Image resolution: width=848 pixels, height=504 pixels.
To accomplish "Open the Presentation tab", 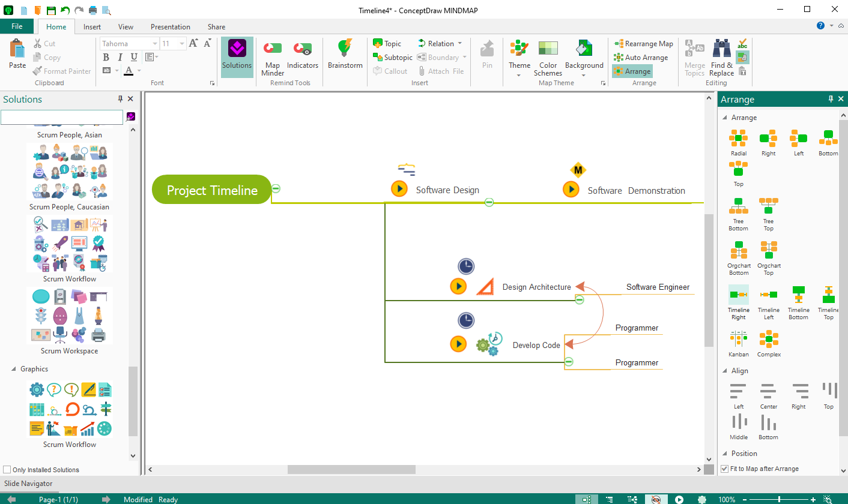I will pos(171,26).
